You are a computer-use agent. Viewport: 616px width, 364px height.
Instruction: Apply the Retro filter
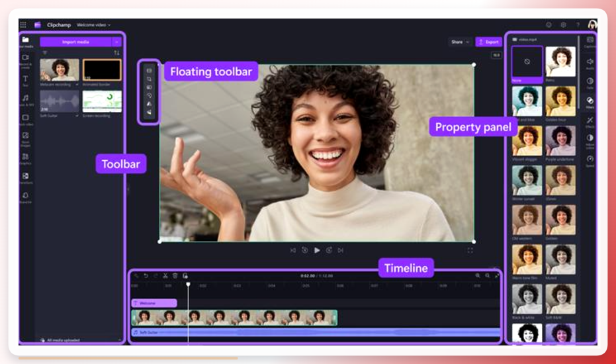point(560,62)
